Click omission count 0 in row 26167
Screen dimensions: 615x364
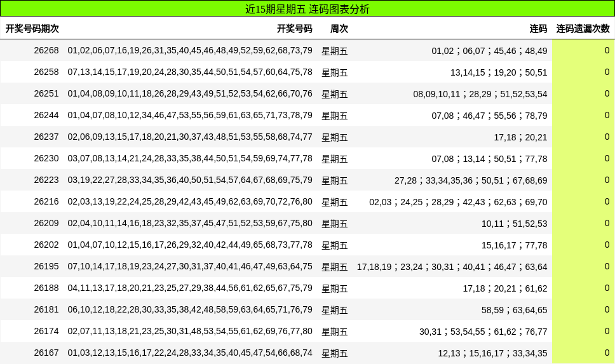pyautogui.click(x=607, y=353)
